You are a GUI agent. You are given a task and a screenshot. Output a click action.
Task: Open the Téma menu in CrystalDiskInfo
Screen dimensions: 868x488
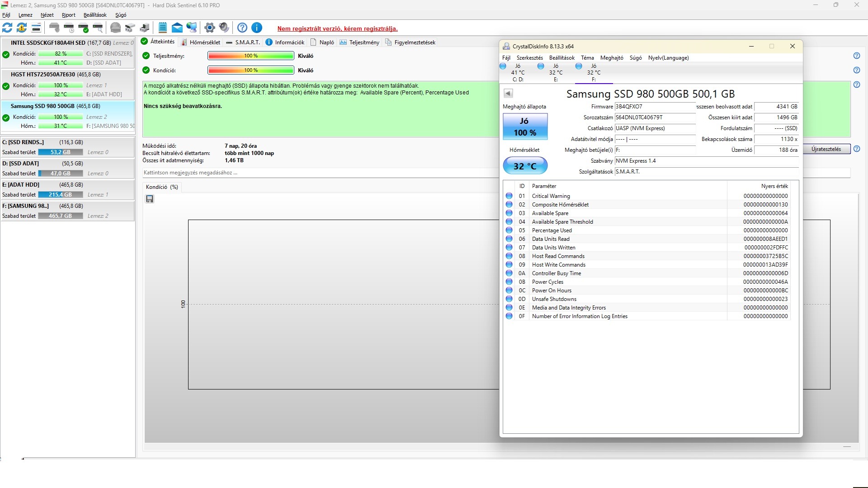tap(587, 58)
